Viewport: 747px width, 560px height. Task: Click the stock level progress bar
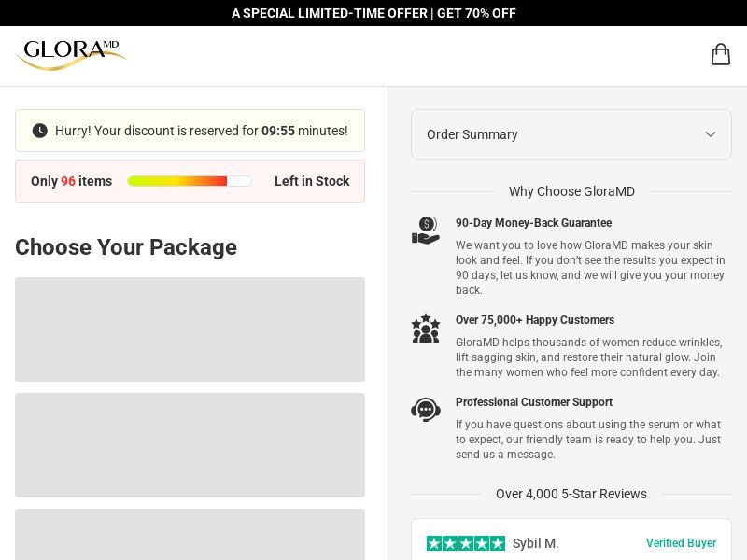pyautogui.click(x=190, y=181)
